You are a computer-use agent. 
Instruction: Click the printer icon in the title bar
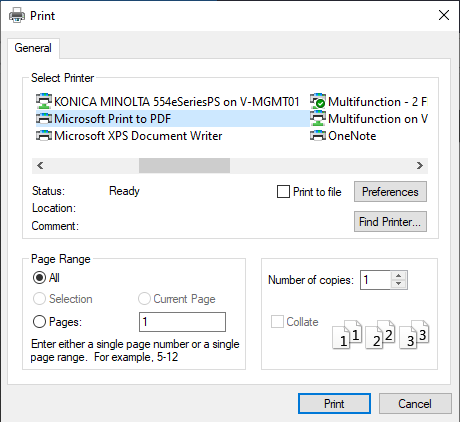click(17, 15)
